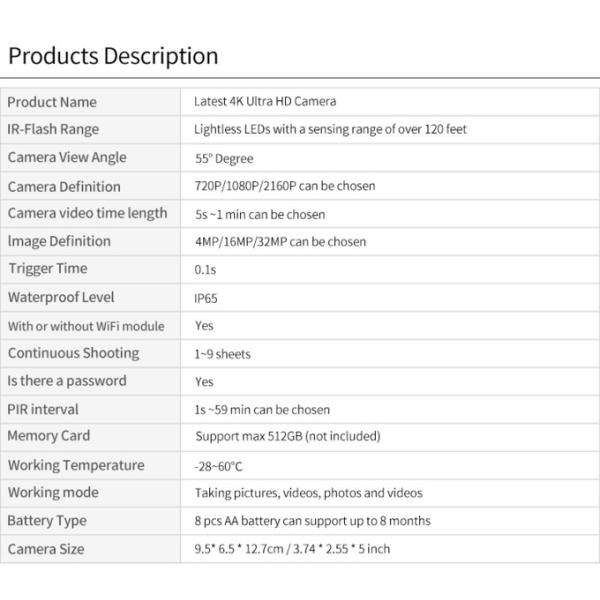
Task: Click the 720P/1080P/2160P definition value
Action: pos(285,186)
